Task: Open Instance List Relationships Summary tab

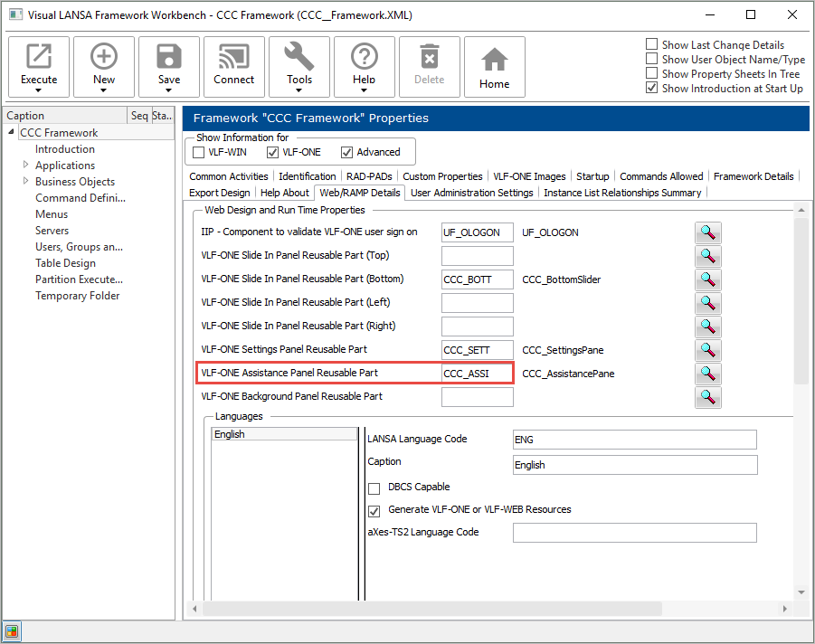Action: coord(622,193)
